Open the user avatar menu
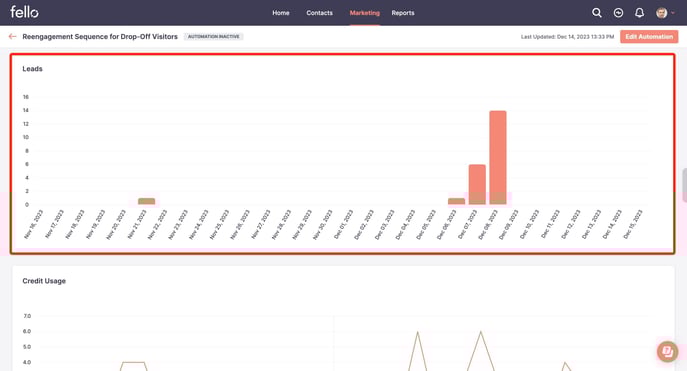The image size is (687, 371). [661, 13]
